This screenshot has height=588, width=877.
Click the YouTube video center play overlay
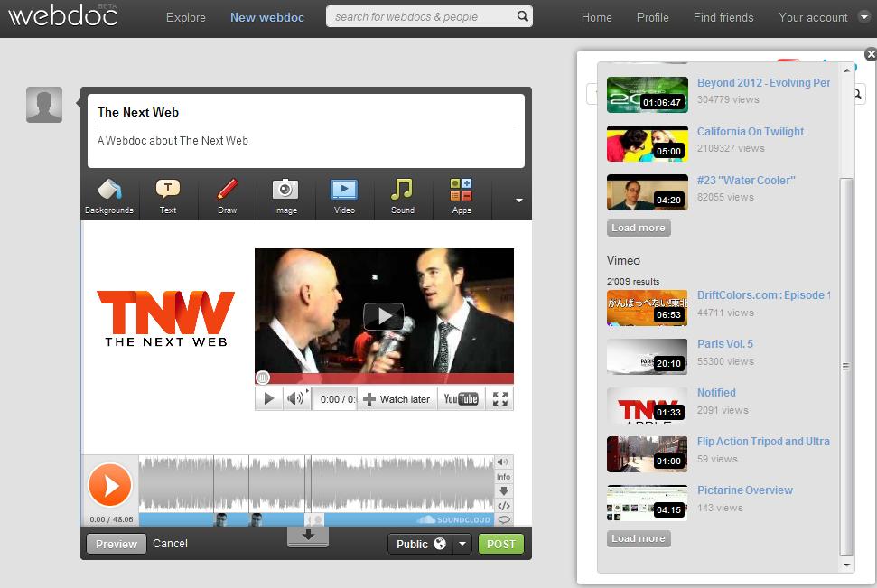(x=384, y=317)
